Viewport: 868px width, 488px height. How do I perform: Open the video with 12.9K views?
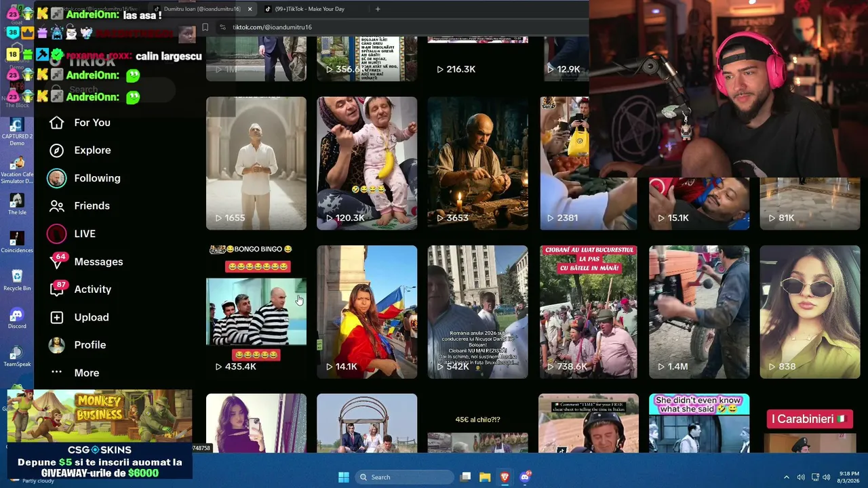pyautogui.click(x=566, y=59)
